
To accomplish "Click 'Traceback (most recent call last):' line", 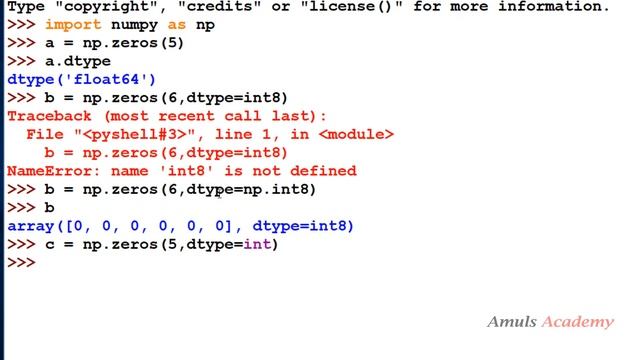I will (x=167, y=116).
